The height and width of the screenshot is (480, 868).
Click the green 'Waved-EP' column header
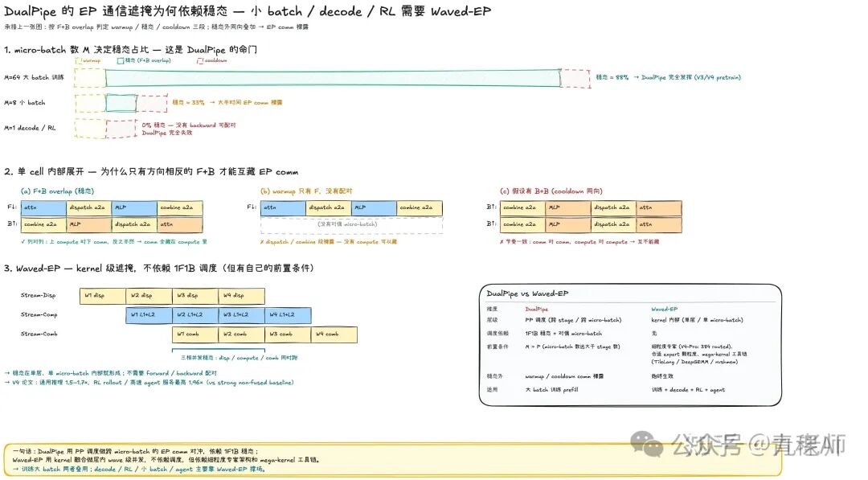665,309
